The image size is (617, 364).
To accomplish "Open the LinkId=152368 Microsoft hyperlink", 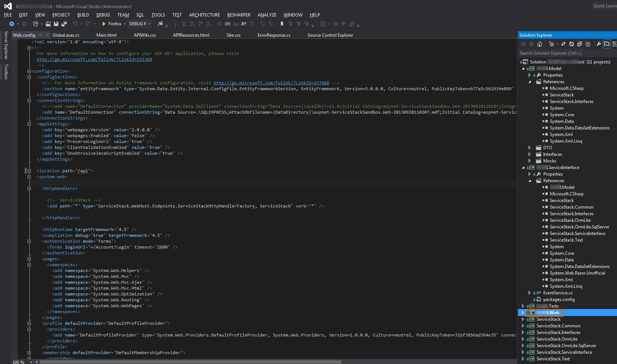I will pos(94,59).
